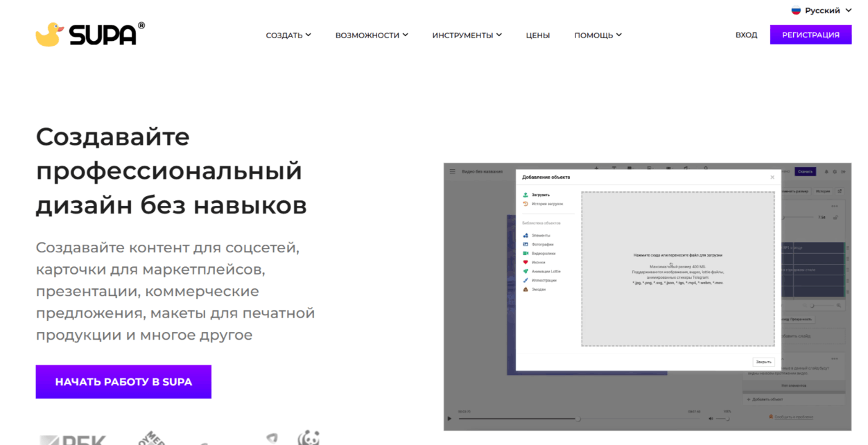Open the editor hamburger menu icon

[x=453, y=171]
